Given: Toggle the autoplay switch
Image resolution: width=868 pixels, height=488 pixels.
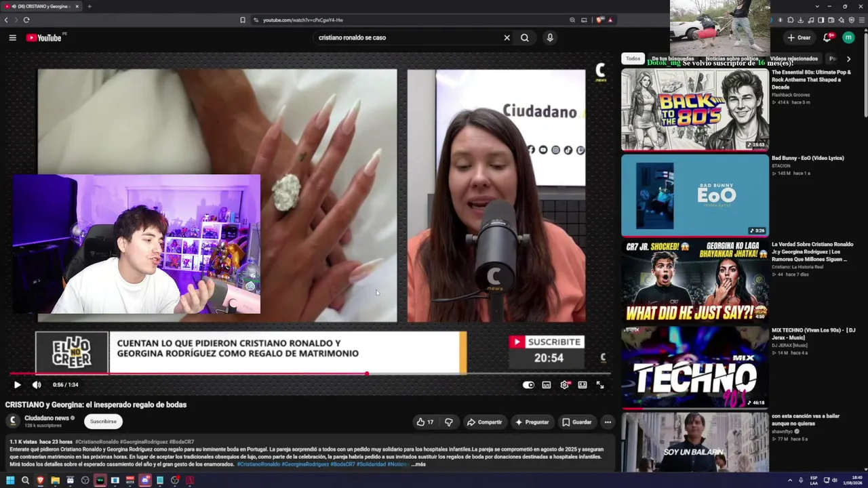Looking at the screenshot, I should click(x=528, y=385).
